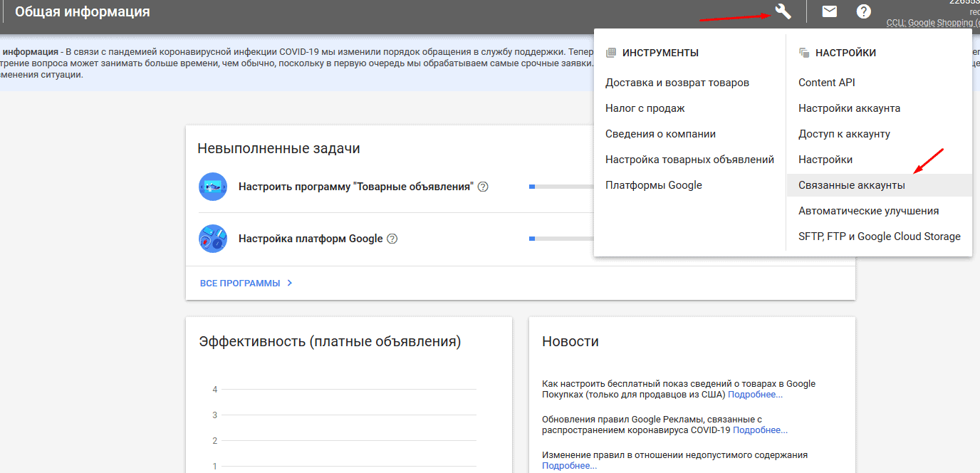Click "Настроить программу Товарные объявления" task
Viewport: 980px width, 473px height.
point(355,187)
